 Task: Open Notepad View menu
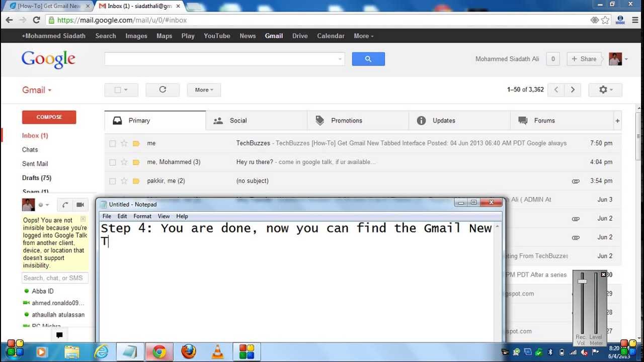164,216
